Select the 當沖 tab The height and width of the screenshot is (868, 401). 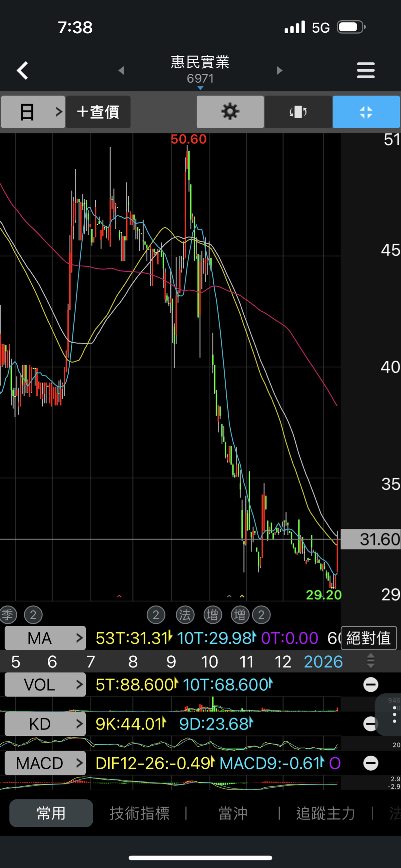click(233, 813)
